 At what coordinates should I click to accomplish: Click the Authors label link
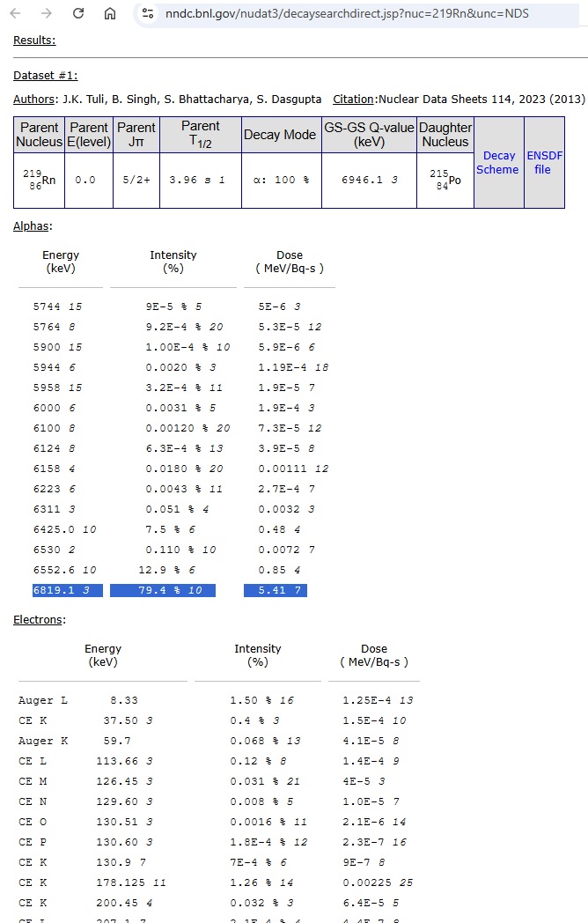point(34,99)
